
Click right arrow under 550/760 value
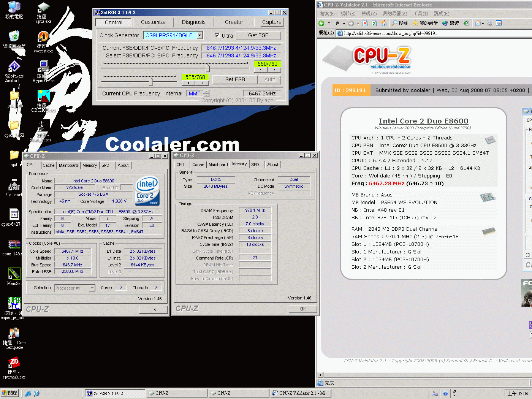pyautogui.click(x=274, y=70)
